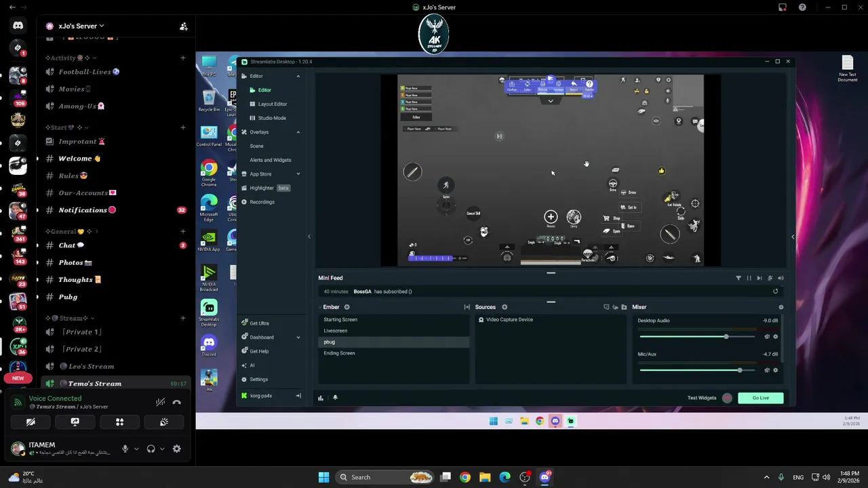868x488 pixels.
Task: Open the Windows Start menu
Action: pyautogui.click(x=324, y=477)
